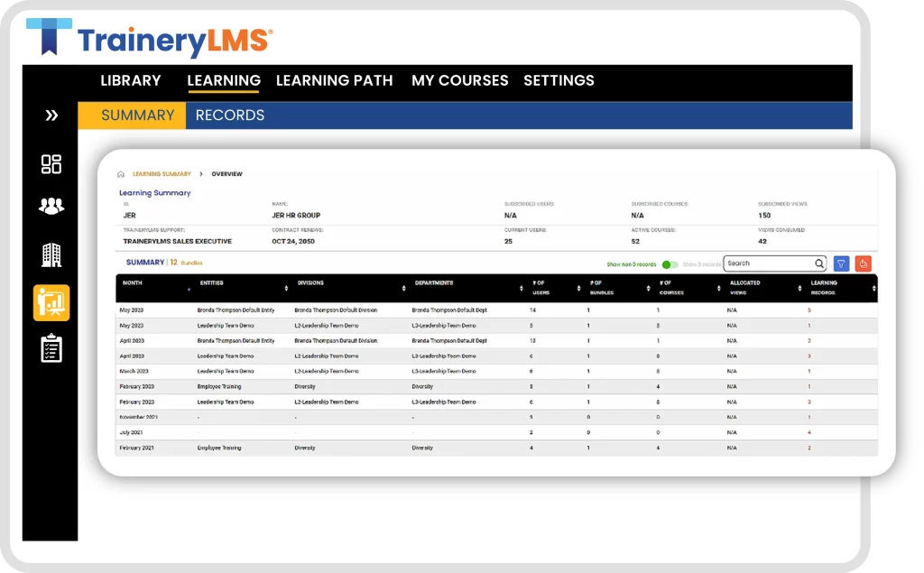Click the '52' active courses value
Screen dimensions: 924x573
coord(635,242)
